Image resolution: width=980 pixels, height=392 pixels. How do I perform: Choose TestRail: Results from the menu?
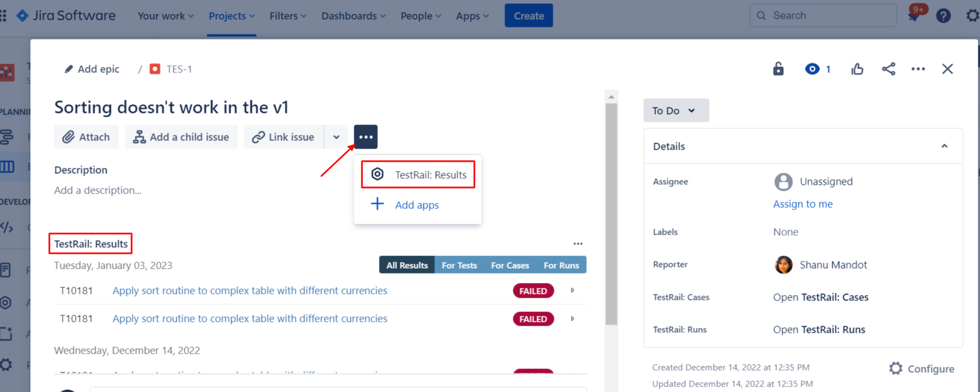418,175
